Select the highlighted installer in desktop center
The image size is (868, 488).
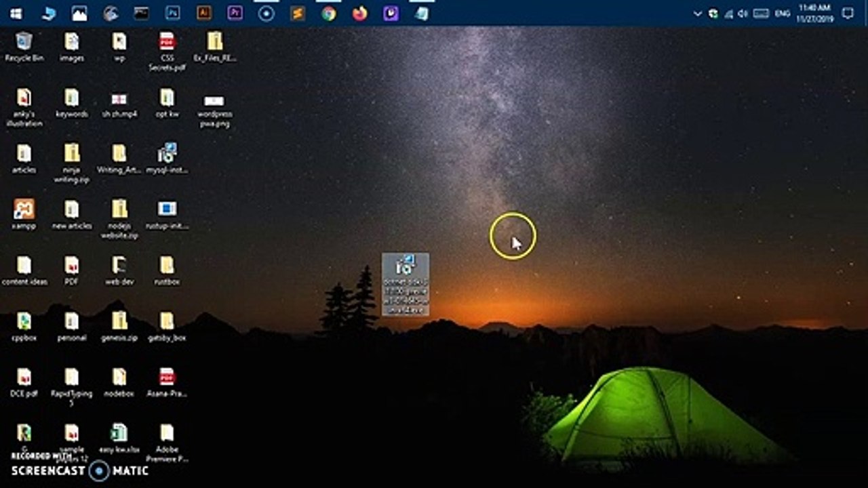406,284
